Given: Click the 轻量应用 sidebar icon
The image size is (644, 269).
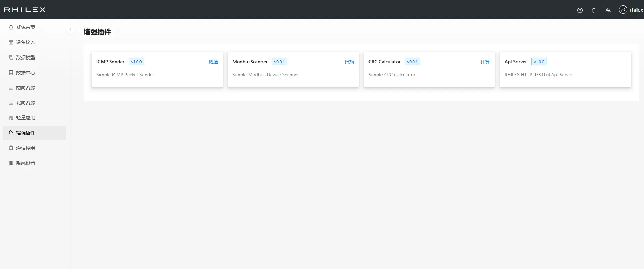Looking at the screenshot, I should point(11,118).
